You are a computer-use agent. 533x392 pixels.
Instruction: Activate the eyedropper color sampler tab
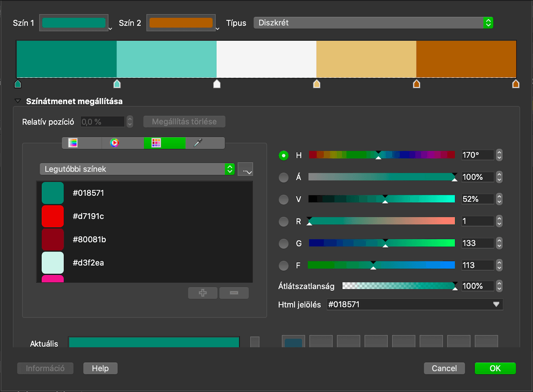pos(198,143)
